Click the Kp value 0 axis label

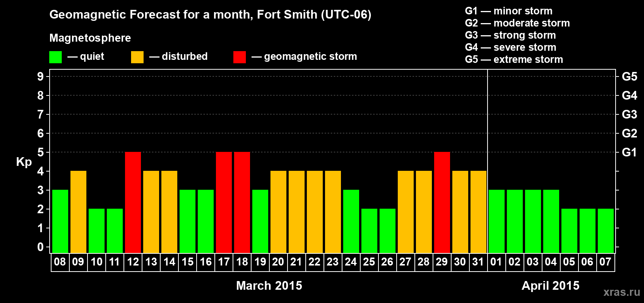40,247
